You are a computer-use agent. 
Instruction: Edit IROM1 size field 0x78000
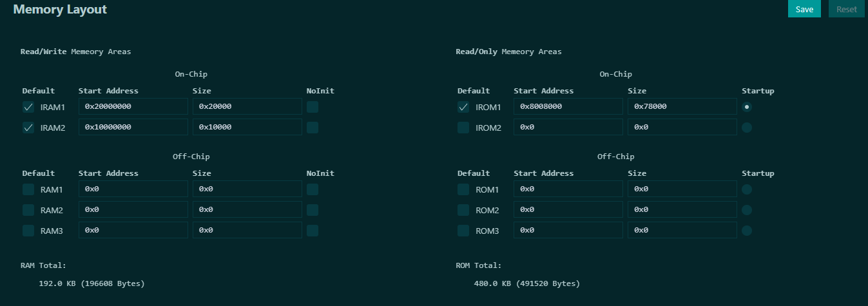[x=682, y=107]
